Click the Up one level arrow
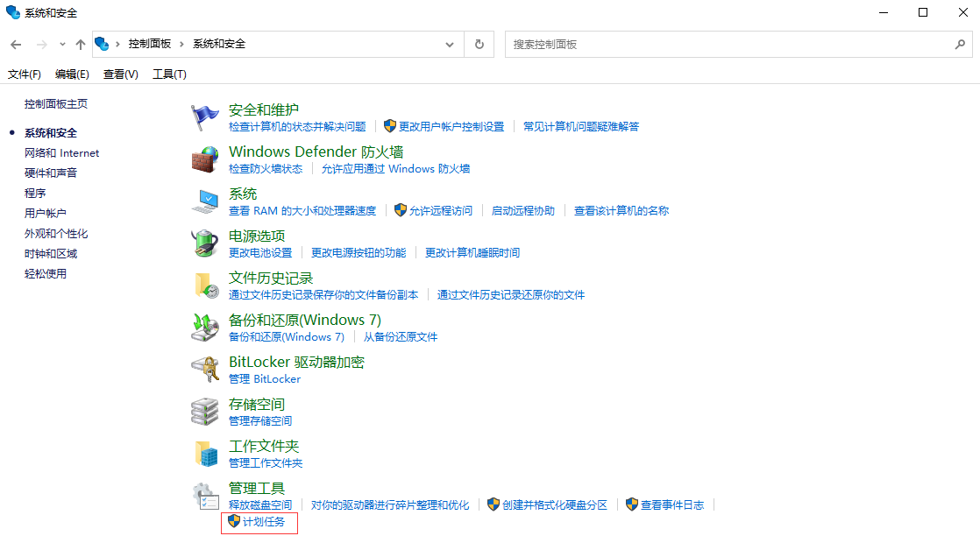Image resolution: width=980 pixels, height=536 pixels. click(x=81, y=45)
